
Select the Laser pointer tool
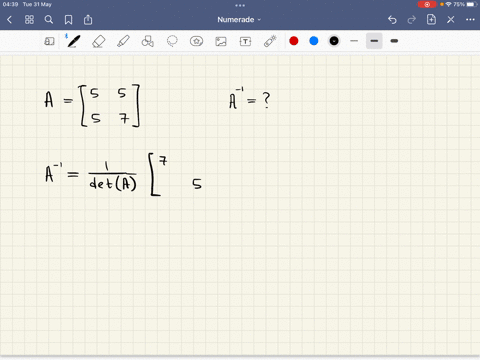pyautogui.click(x=270, y=41)
